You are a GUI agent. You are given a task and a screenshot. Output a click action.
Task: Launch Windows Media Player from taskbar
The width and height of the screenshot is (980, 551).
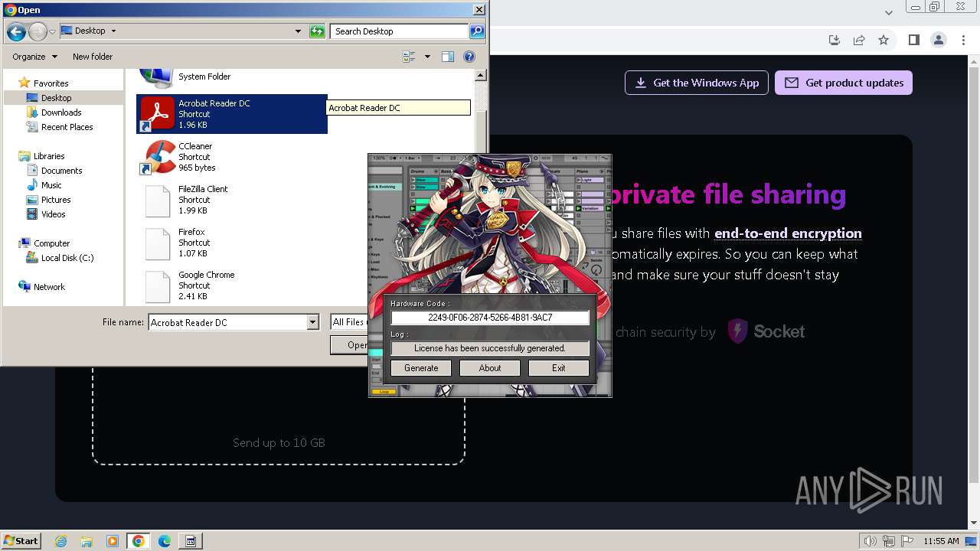(x=113, y=541)
